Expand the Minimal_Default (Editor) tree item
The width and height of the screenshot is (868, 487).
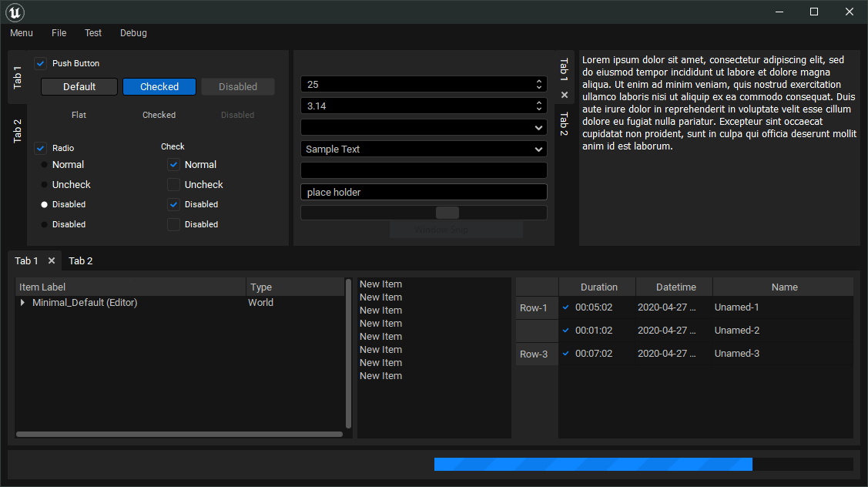(x=23, y=303)
